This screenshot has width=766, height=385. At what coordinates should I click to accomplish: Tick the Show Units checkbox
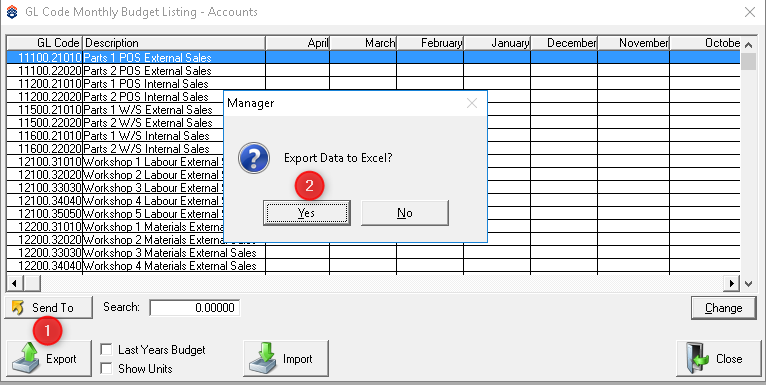pyautogui.click(x=106, y=368)
